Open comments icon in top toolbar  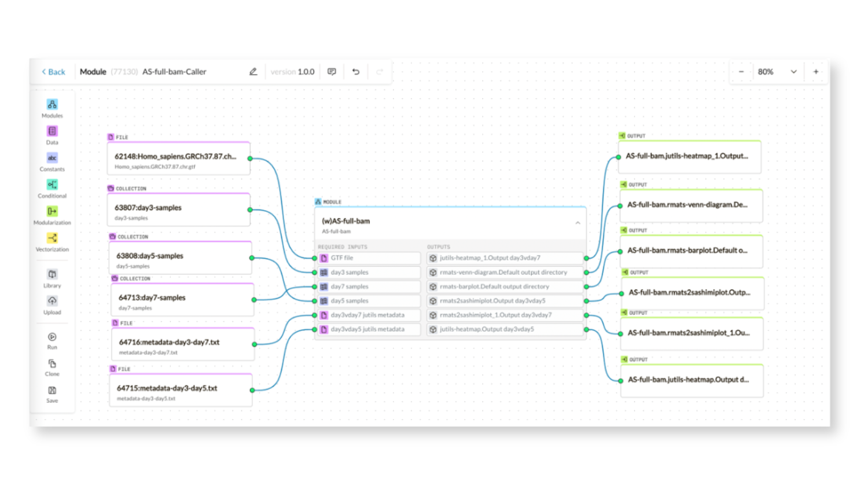(x=332, y=72)
